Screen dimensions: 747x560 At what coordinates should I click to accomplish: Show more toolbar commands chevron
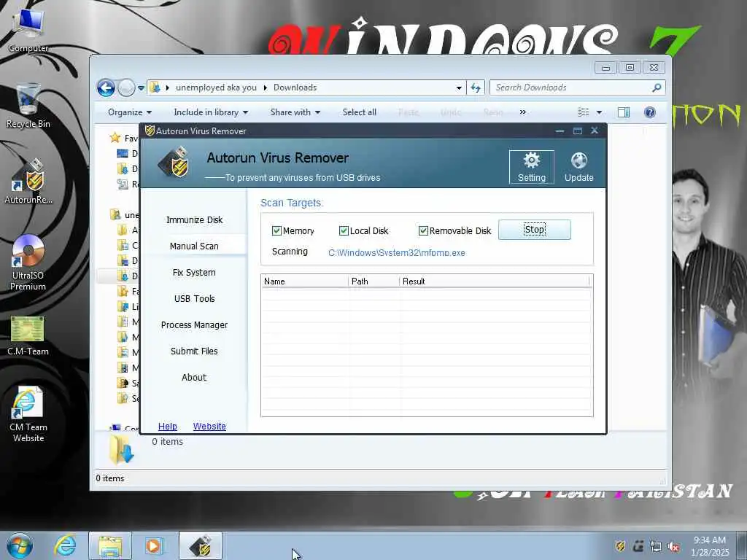522,112
